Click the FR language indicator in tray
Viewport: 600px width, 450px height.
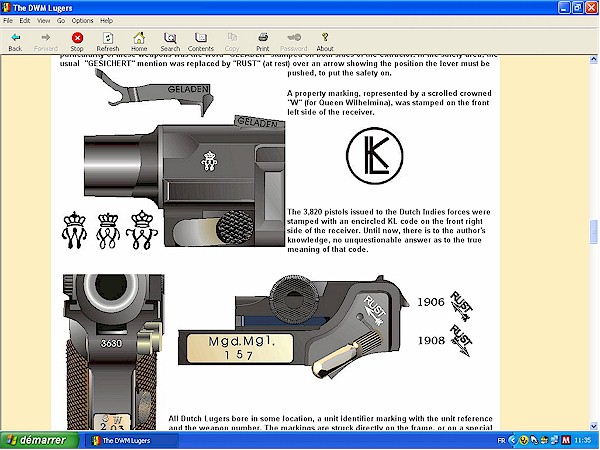[501, 441]
